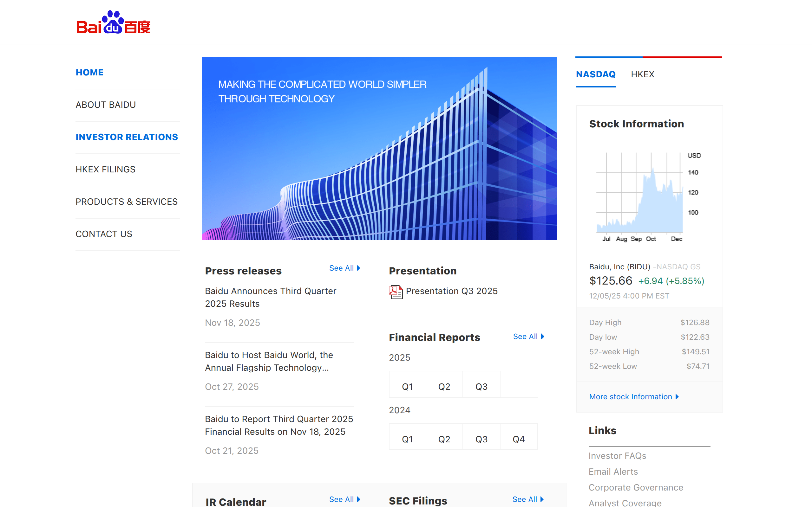The height and width of the screenshot is (507, 812).
Task: Click arrow next to Financial Reports See All
Action: [x=543, y=336]
